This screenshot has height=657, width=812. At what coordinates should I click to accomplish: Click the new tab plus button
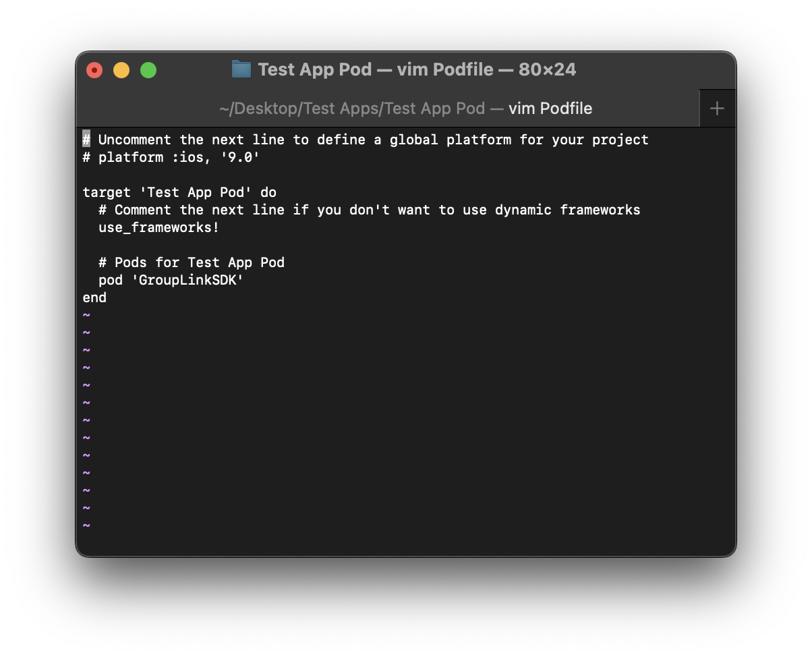[x=717, y=109]
